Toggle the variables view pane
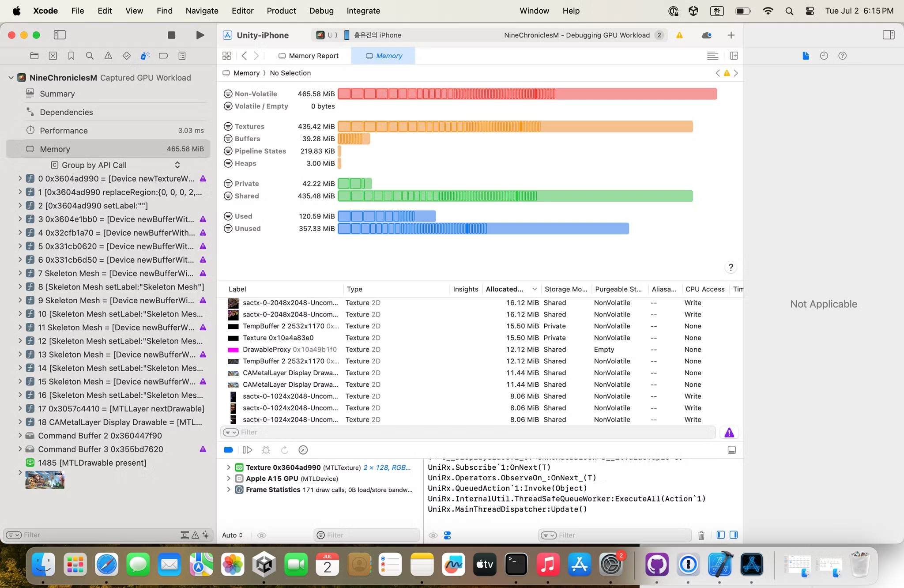The width and height of the screenshot is (904, 588). [x=721, y=535]
